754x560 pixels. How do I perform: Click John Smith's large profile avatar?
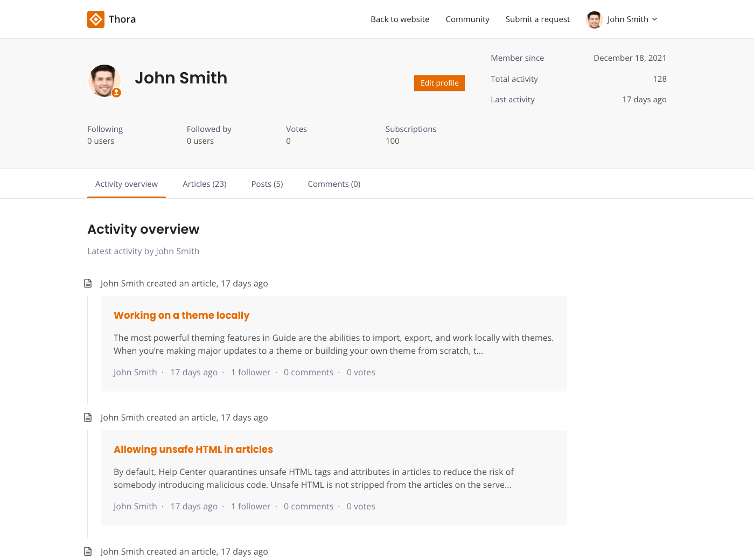(x=104, y=81)
